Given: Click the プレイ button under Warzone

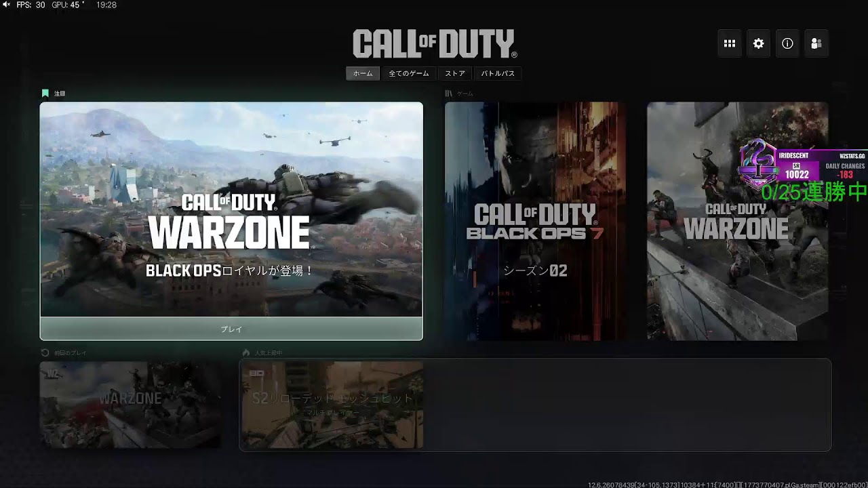Looking at the screenshot, I should click(x=231, y=329).
